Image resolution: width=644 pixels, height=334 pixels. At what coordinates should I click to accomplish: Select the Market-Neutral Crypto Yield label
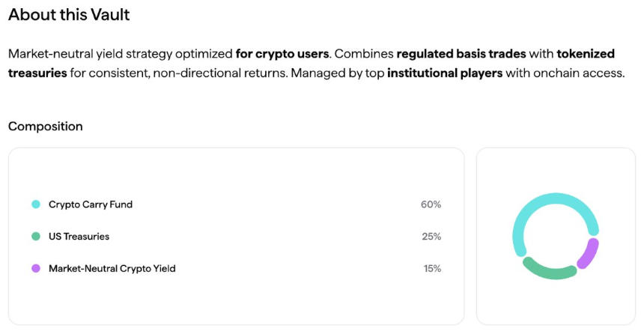[112, 268]
